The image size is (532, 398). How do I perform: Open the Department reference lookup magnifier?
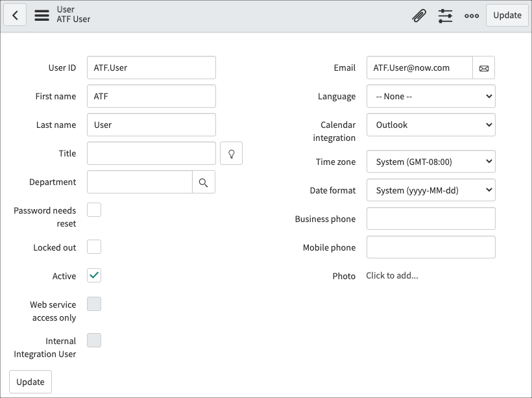pyautogui.click(x=203, y=182)
